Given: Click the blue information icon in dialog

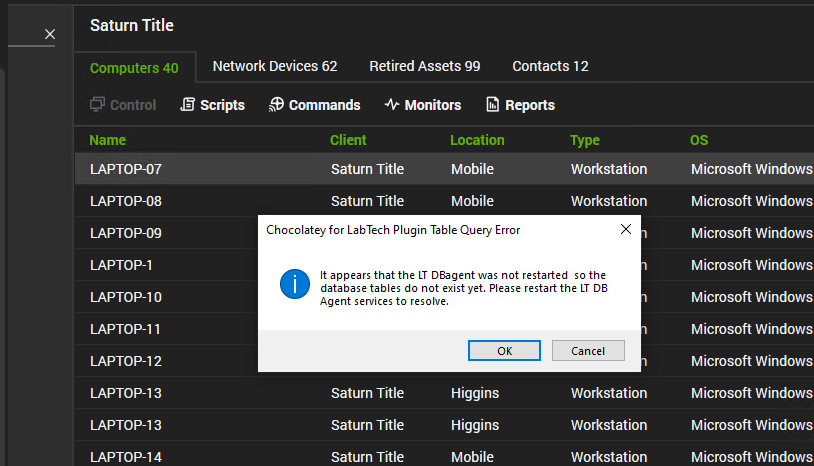Looking at the screenshot, I should tap(294, 284).
